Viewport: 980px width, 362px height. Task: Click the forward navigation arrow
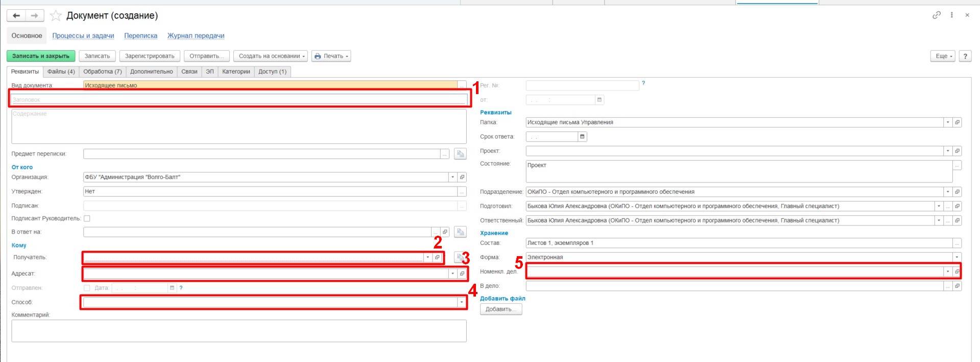(x=34, y=16)
